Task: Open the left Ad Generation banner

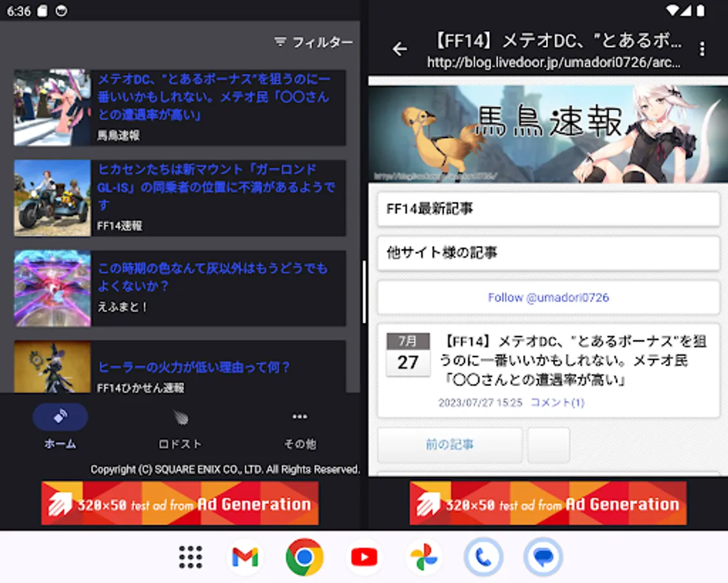Action: tap(180, 503)
